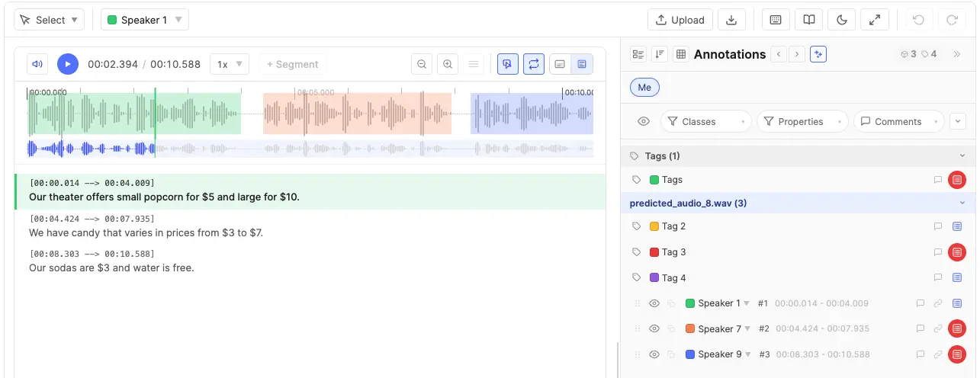Screen dimensions: 980x378
Task: Open keyboard shortcuts icon
Action: [776, 20]
